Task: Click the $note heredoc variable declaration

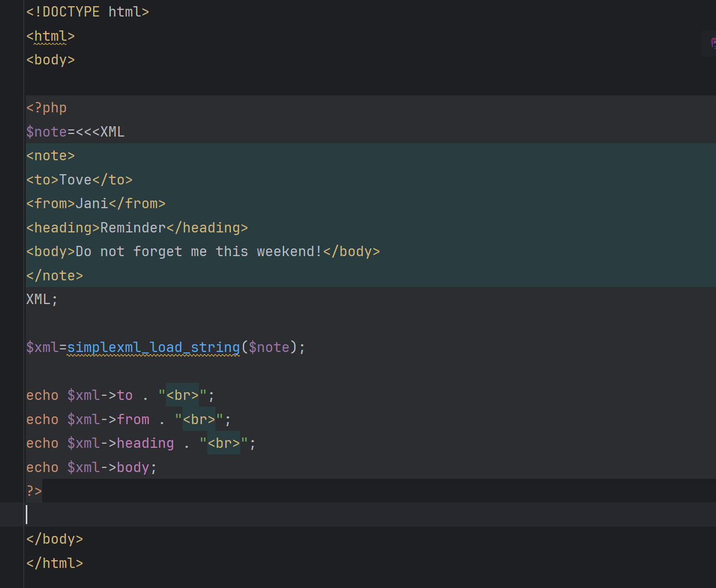Action: [x=46, y=132]
